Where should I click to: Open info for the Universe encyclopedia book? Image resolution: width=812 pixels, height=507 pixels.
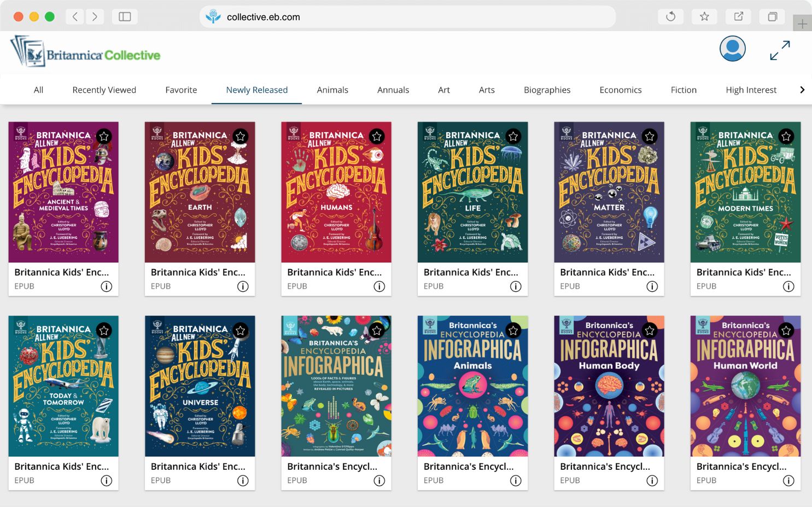click(x=243, y=481)
